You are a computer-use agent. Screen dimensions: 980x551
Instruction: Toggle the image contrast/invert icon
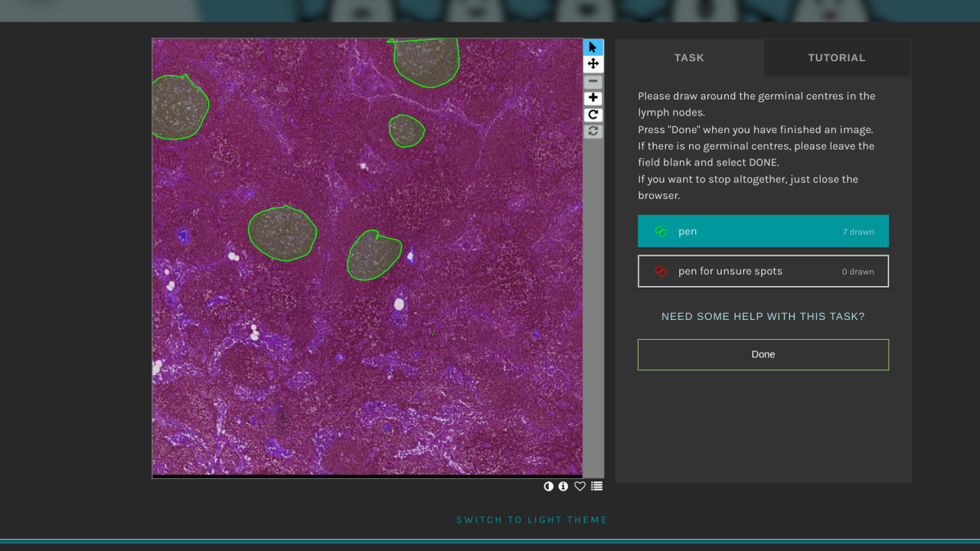[548, 487]
